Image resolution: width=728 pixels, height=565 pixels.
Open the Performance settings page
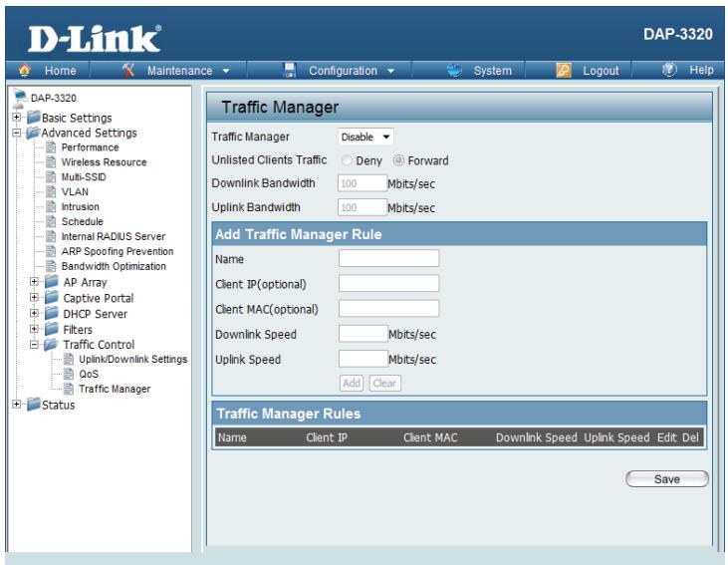pos(90,147)
